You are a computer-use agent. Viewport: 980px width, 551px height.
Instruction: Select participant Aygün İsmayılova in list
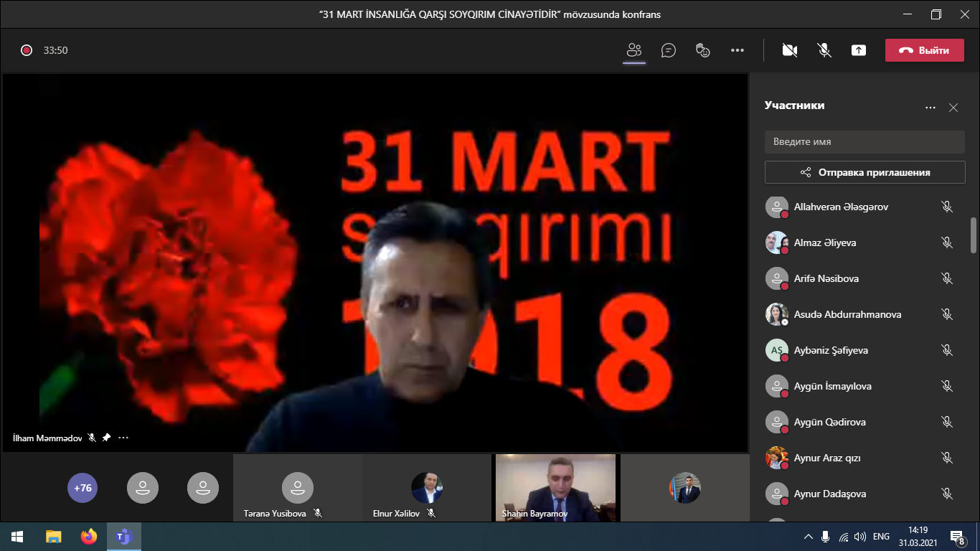[832, 386]
